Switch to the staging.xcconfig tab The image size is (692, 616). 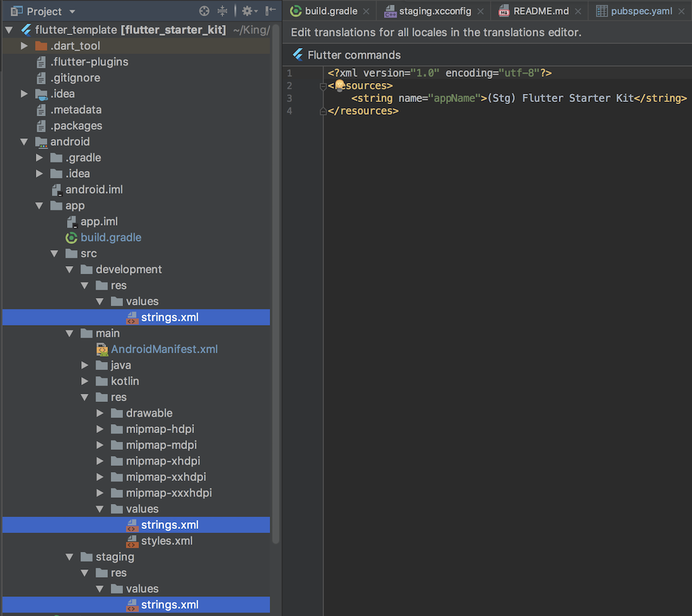435,11
